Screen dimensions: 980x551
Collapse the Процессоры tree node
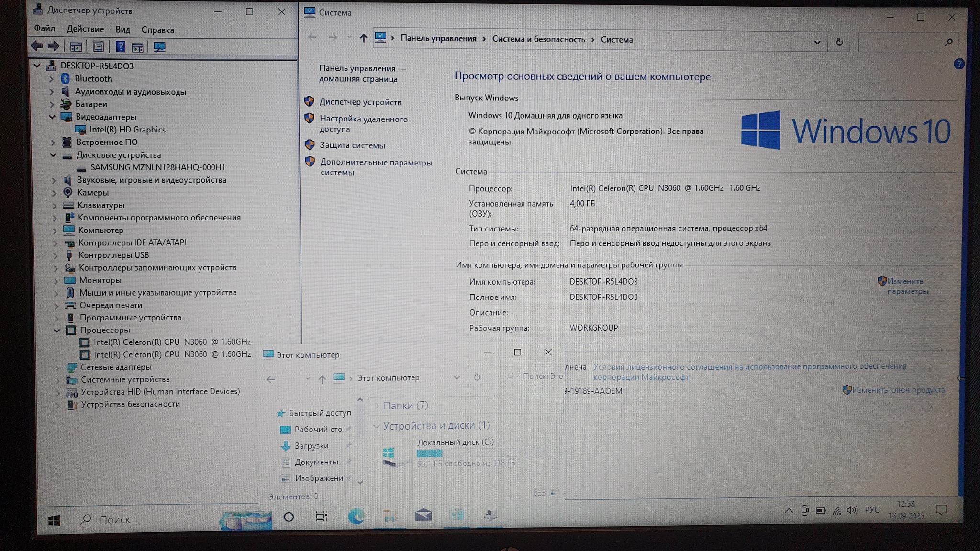[57, 330]
